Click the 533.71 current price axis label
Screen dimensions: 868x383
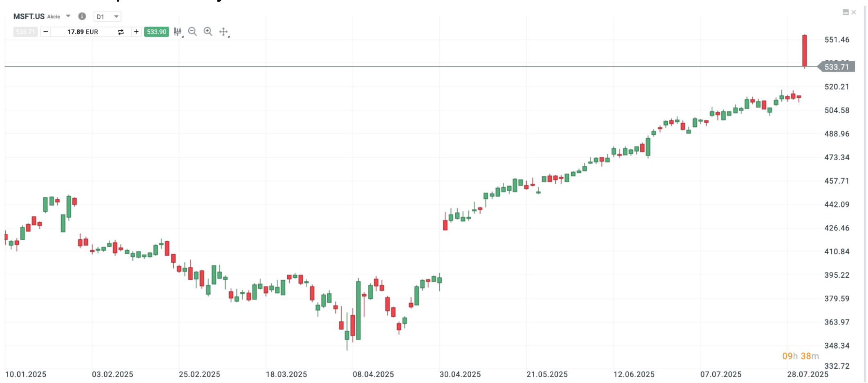pos(837,67)
